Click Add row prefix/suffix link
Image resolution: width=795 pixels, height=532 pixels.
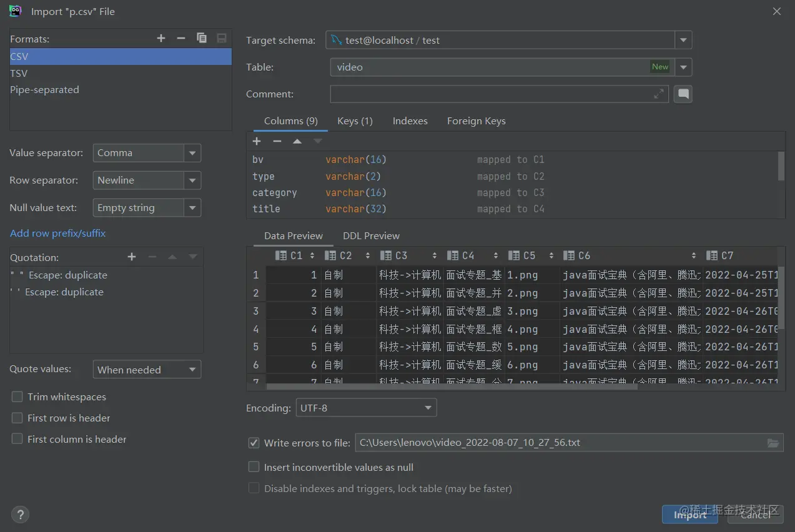coord(57,233)
